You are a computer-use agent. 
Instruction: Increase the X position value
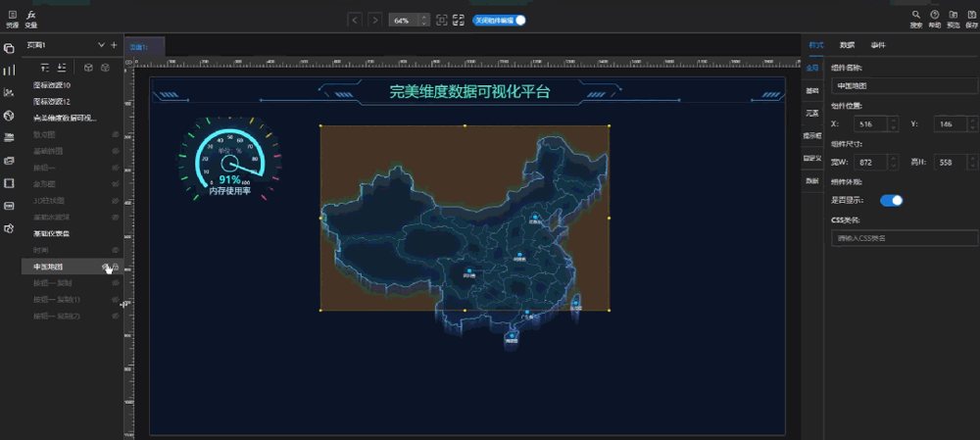[893, 120]
